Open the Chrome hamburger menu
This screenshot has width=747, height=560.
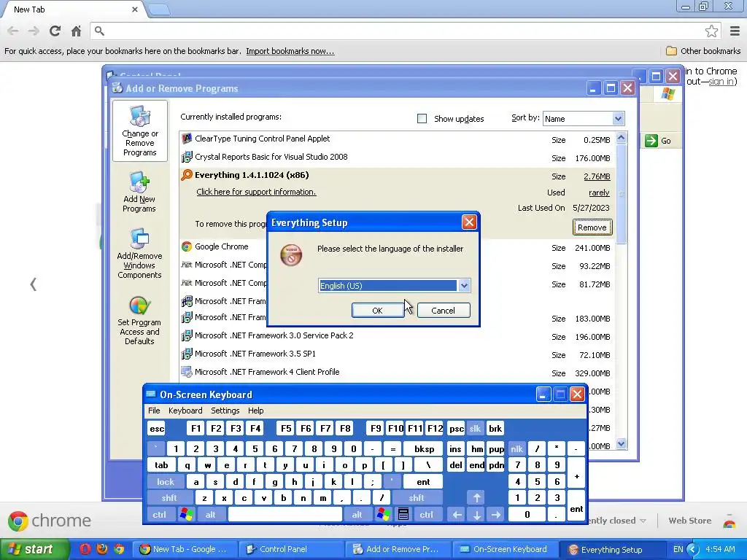735,31
